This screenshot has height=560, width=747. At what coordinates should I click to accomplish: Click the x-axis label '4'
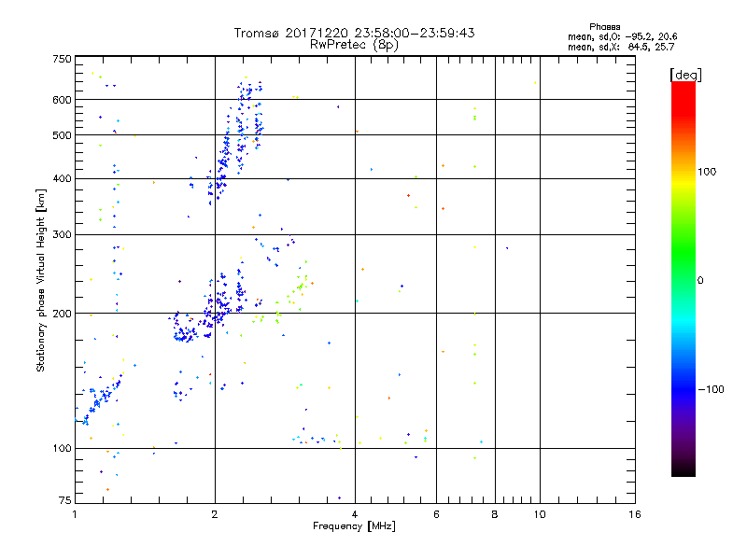355,514
